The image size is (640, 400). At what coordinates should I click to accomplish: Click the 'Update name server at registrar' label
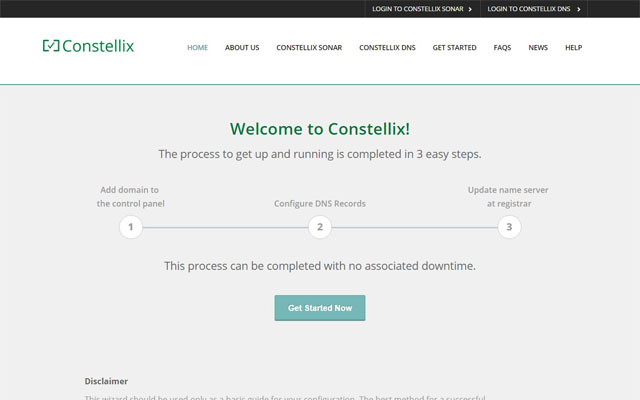coord(509,197)
